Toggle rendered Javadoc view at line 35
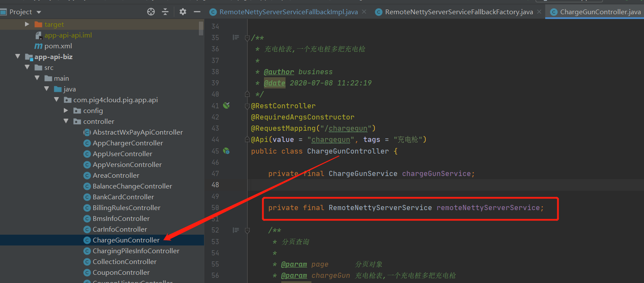The image size is (644, 283). pyautogui.click(x=236, y=38)
